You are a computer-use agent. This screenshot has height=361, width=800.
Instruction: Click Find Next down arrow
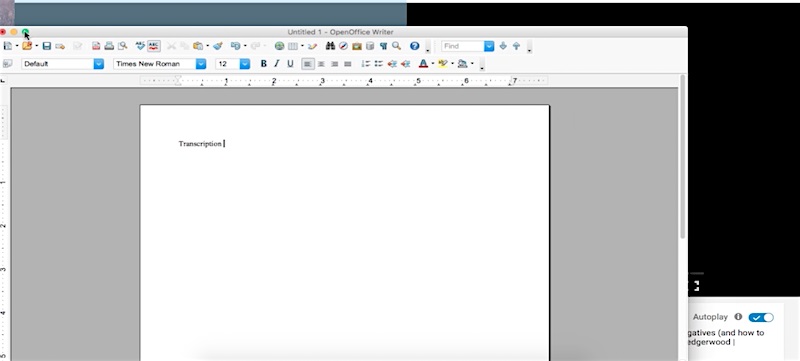click(x=503, y=46)
